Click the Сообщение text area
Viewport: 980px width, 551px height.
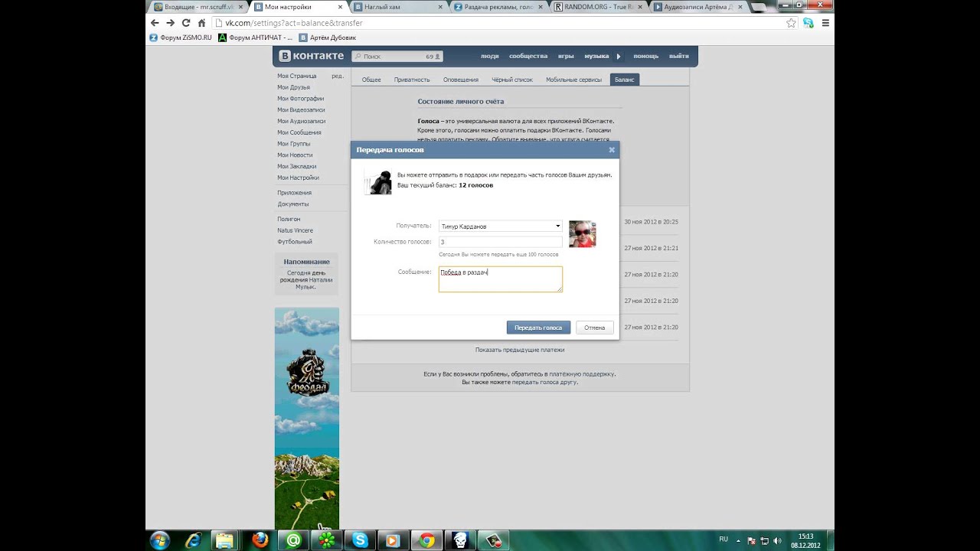click(x=501, y=279)
